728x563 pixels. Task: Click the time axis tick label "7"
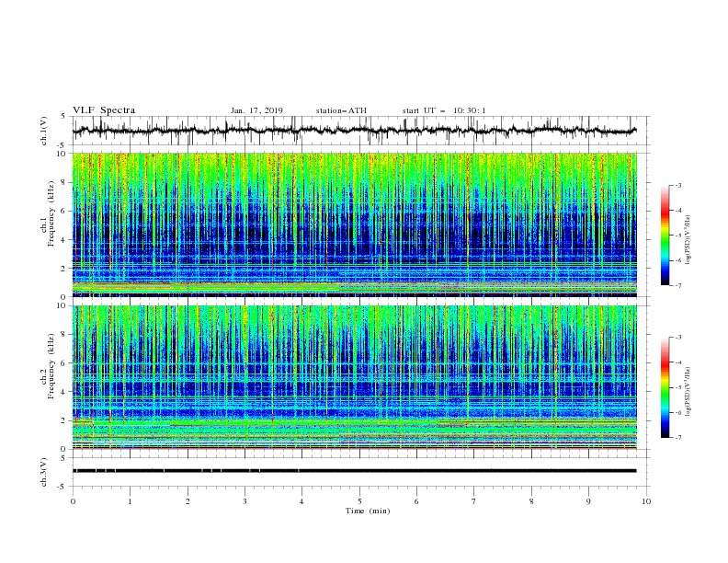[474, 501]
